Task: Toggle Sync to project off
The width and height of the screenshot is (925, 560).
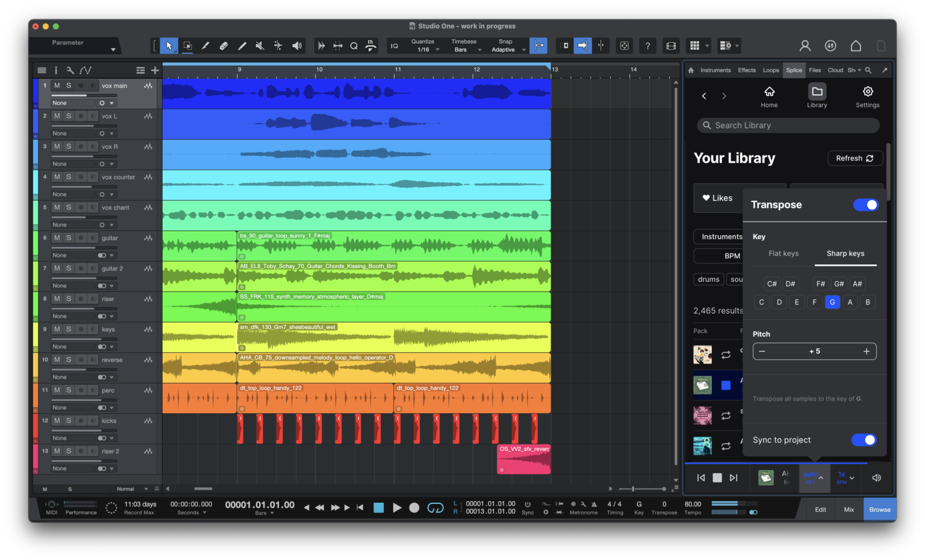Action: (x=864, y=440)
